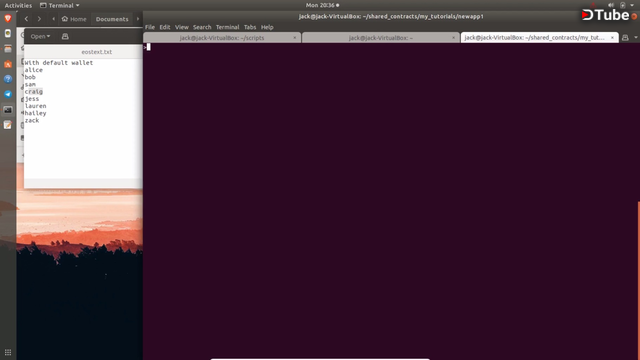Click the 'zack' line in eostext.txt

(x=32, y=120)
